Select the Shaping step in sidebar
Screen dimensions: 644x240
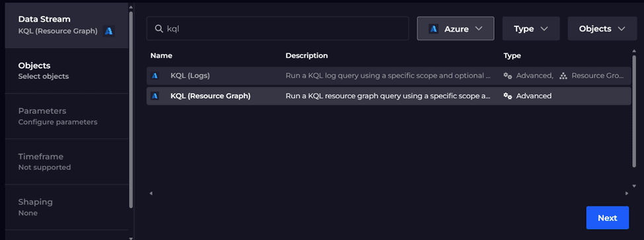tap(67, 207)
